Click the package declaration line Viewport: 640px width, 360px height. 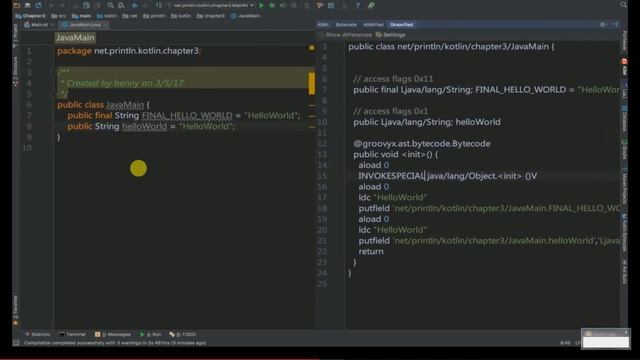pos(129,51)
